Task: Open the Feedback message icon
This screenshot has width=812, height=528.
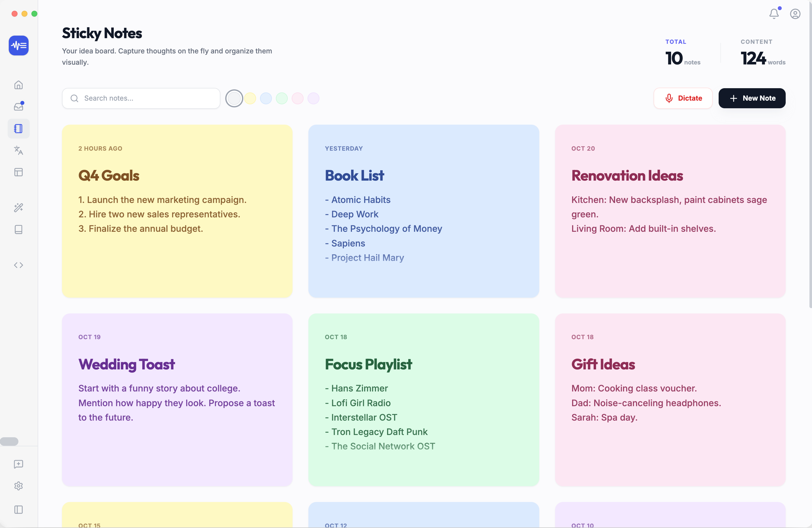Action: point(18,464)
